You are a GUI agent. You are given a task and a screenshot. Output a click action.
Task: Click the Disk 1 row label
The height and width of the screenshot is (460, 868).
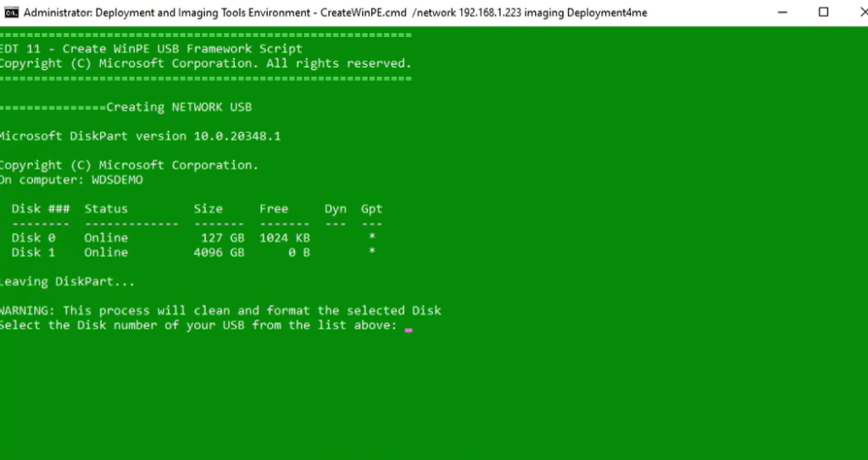pyautogui.click(x=34, y=252)
